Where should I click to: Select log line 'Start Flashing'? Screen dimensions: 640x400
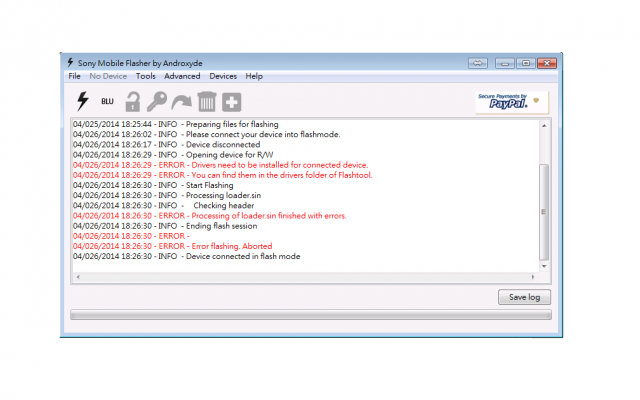tap(153, 185)
